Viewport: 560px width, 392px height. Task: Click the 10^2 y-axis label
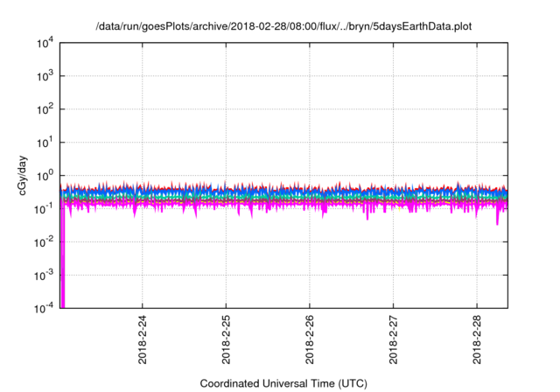pyautogui.click(x=45, y=109)
